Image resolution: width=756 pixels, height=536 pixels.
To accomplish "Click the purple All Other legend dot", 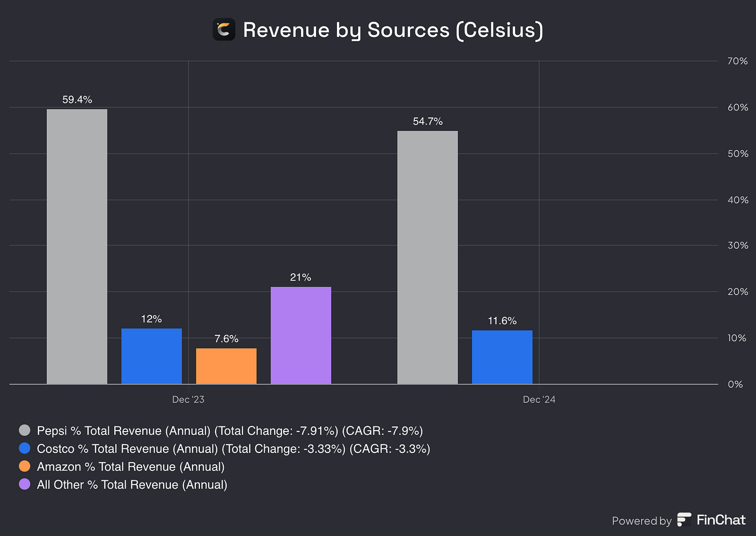I will tap(24, 484).
